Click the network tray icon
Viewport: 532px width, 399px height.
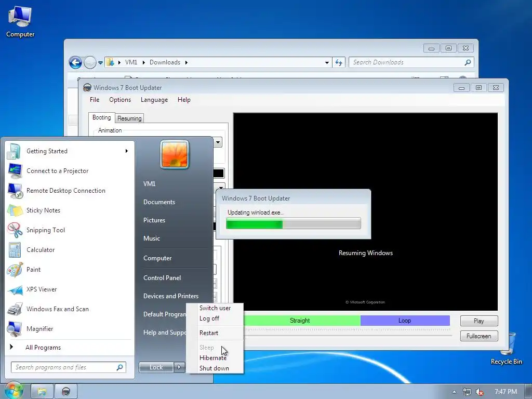[467, 392]
